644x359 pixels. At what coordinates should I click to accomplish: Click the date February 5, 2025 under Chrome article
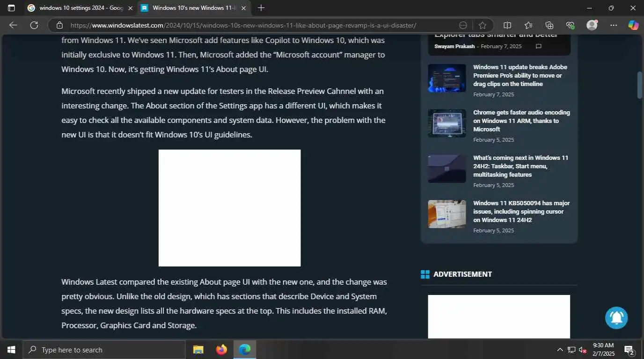point(493,140)
